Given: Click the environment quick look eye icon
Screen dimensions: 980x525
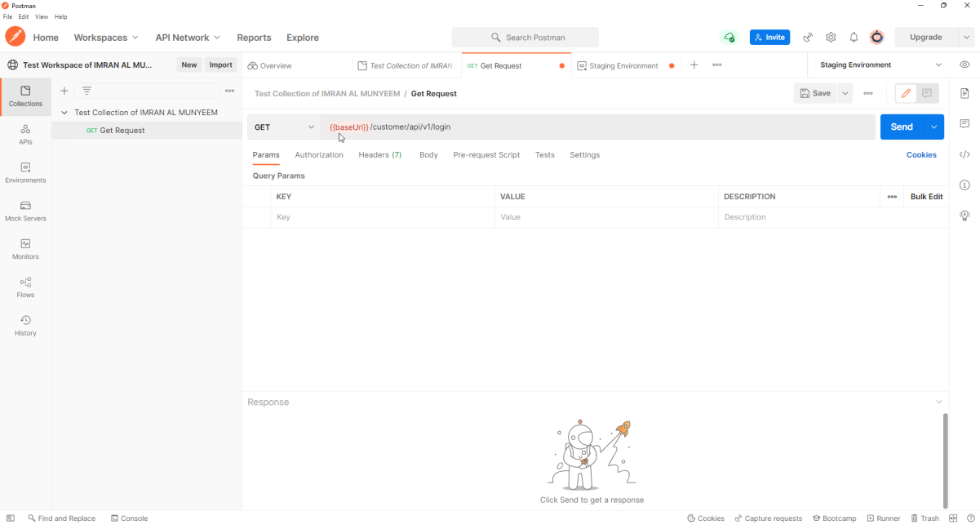Looking at the screenshot, I should [964, 65].
